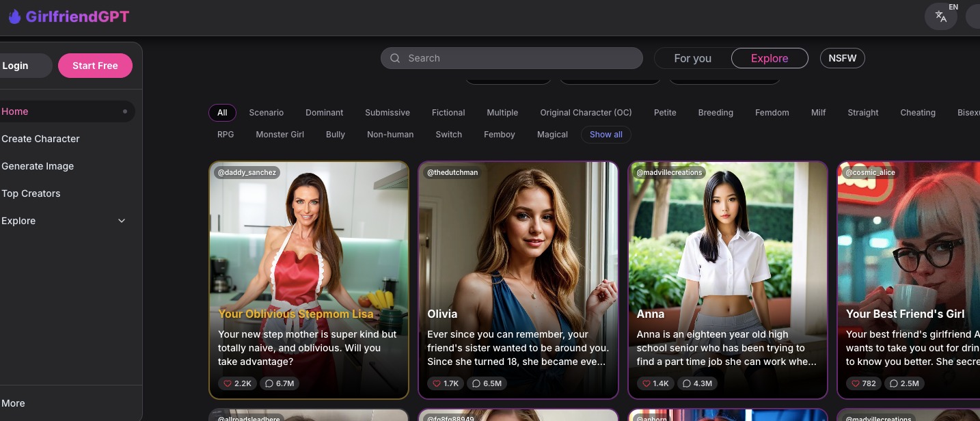Filter by Petite tag
Screen dimensions: 980x421
[665, 113]
